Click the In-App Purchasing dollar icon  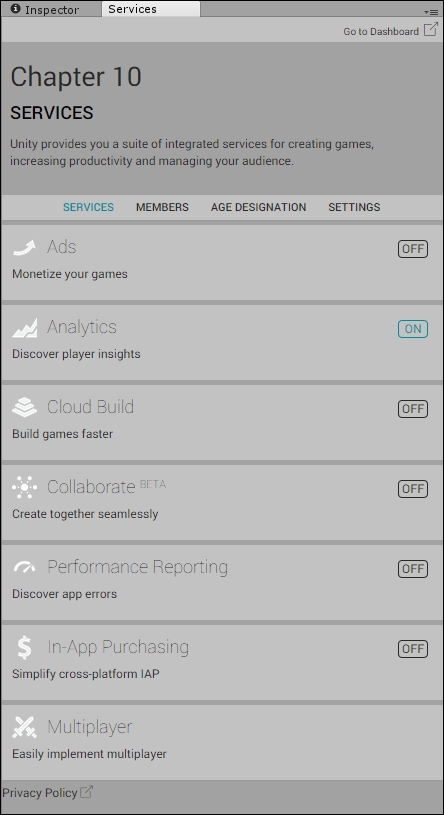24,648
